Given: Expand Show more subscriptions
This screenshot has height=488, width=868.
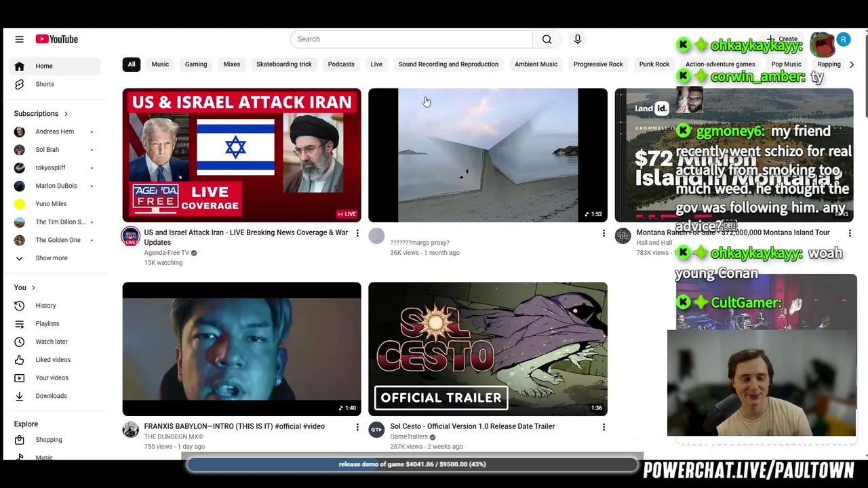Looking at the screenshot, I should [x=56, y=258].
